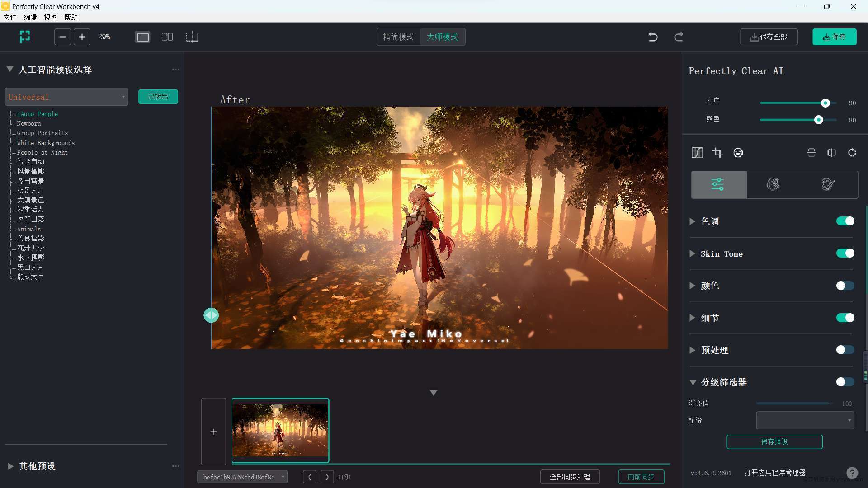Add a new image with plus tile
Image resolution: width=868 pixels, height=488 pixels.
pos(213,432)
